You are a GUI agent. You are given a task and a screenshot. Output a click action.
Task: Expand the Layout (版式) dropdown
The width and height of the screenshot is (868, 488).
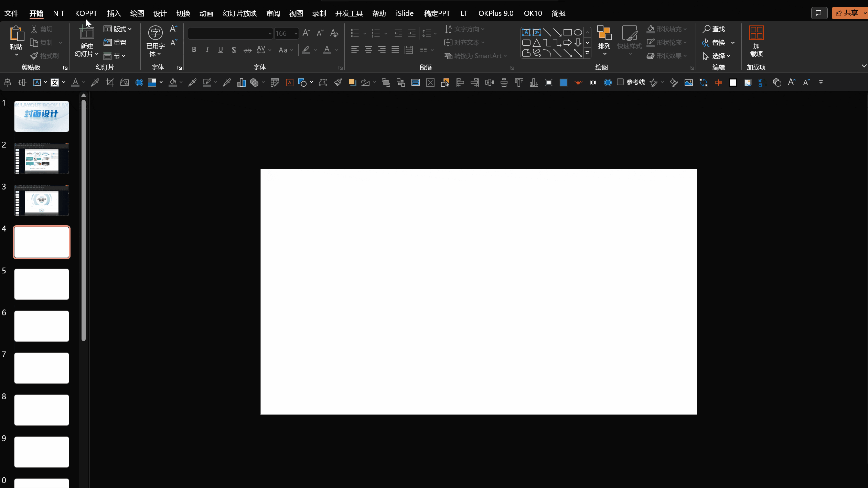(118, 29)
